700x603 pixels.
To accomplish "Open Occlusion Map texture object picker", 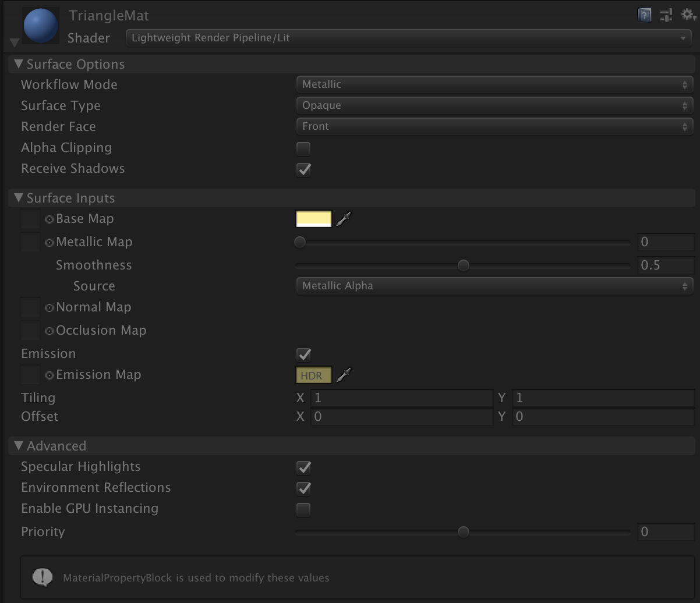I will click(x=50, y=331).
